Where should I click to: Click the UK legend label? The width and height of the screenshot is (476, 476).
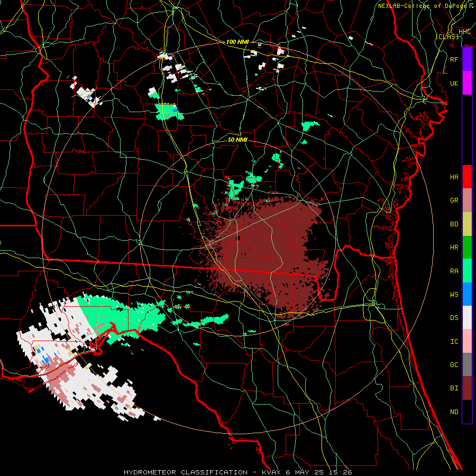(x=454, y=83)
